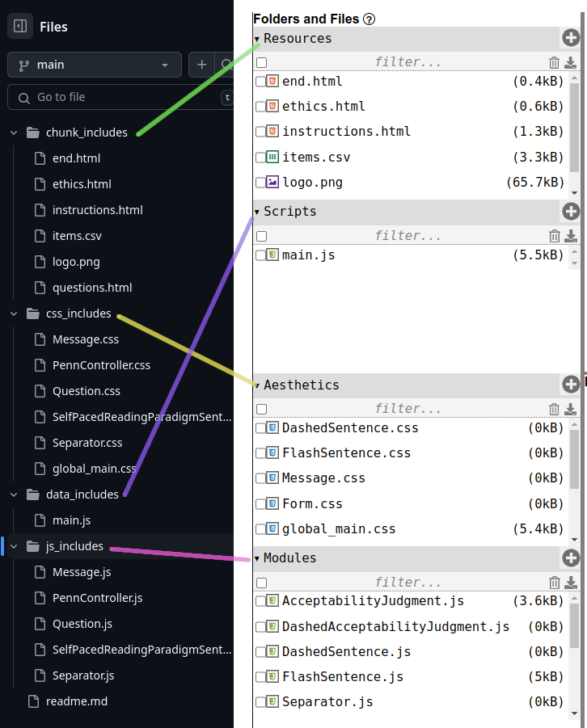Open the main branch dropdown
The width and height of the screenshot is (587, 728).
point(94,65)
